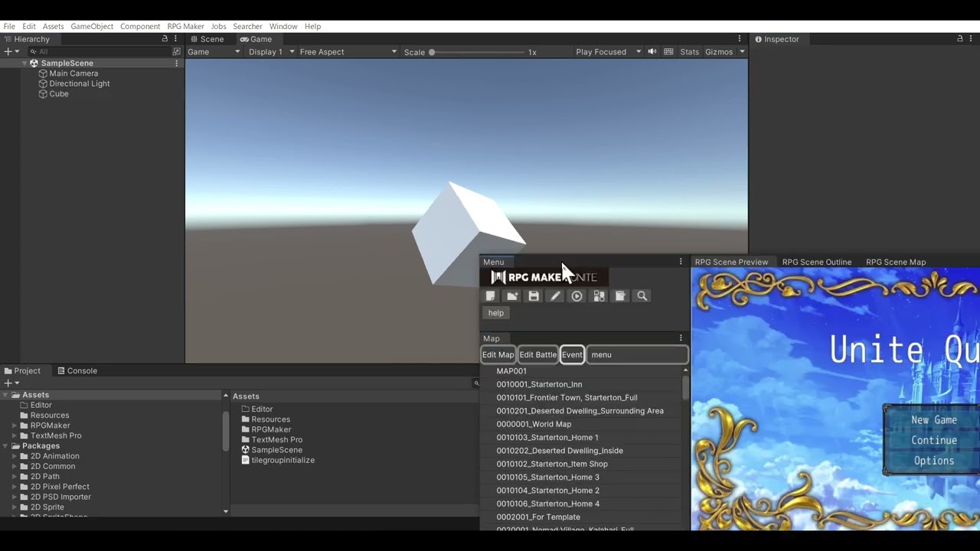Click the deployment icon beside play-test
The image size is (980, 551).
tap(599, 296)
